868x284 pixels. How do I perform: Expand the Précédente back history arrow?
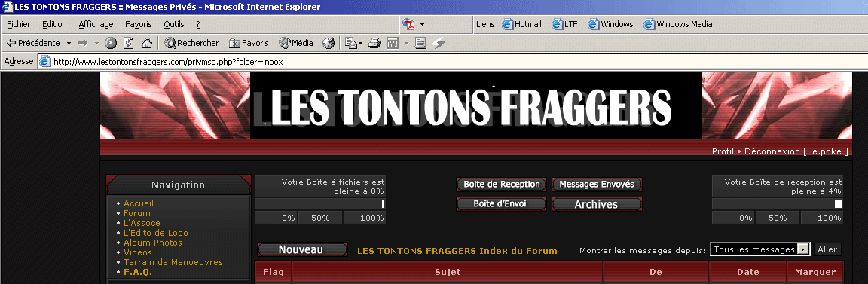69,43
